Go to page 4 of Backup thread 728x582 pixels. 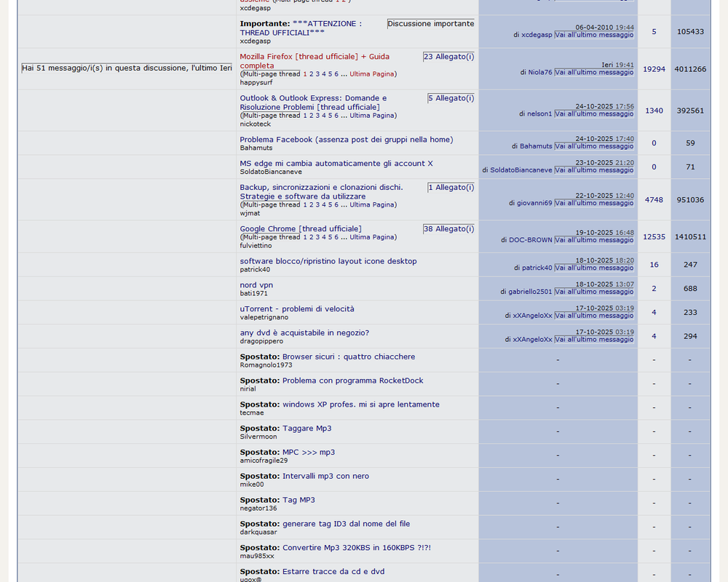[324, 204]
